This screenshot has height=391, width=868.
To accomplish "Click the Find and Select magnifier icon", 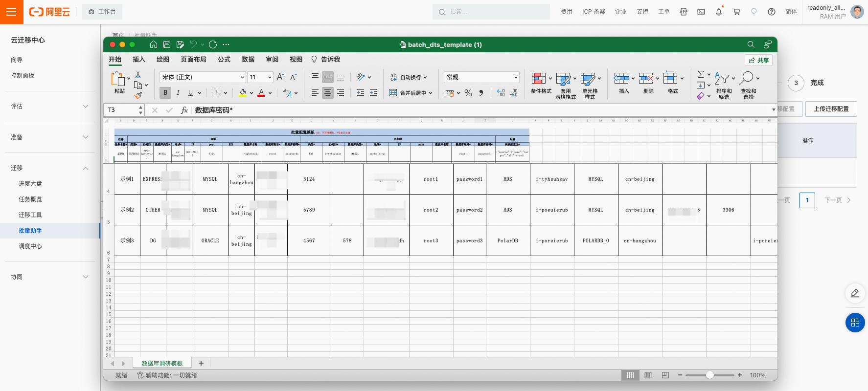I will pos(746,78).
